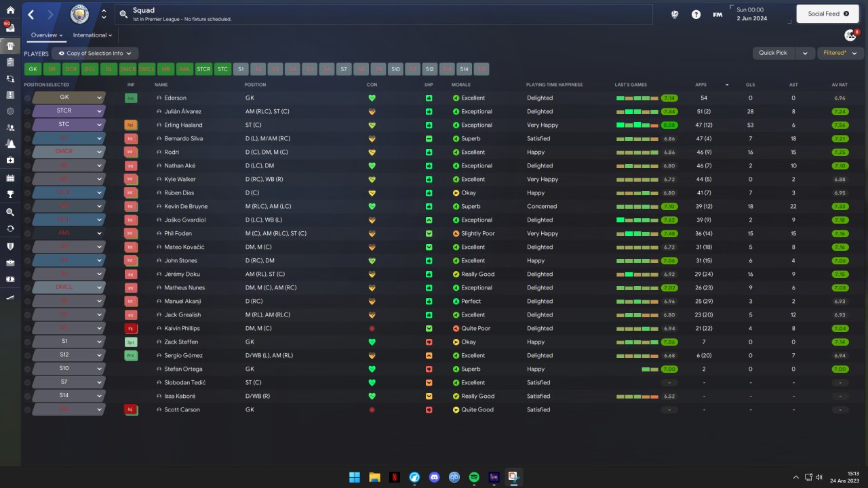The image size is (868, 488).
Task: Open the Copy of Selection Info view dropdown
Action: (95, 53)
